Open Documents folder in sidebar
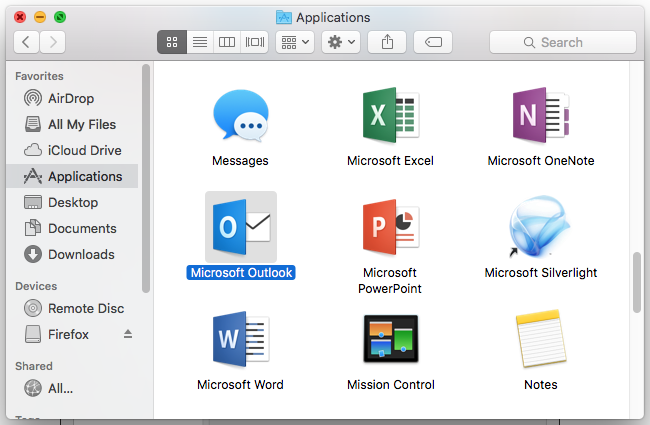 (73, 228)
